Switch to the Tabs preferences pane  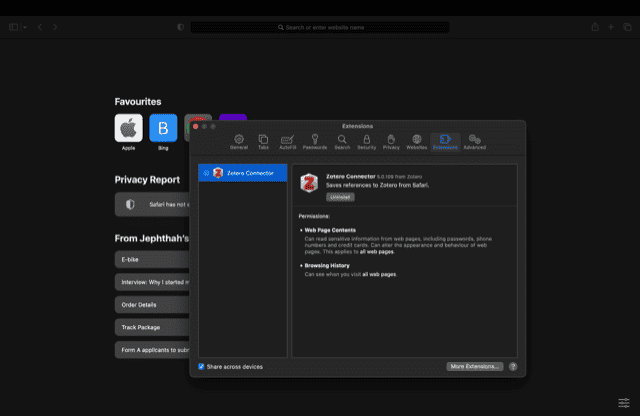pos(263,141)
